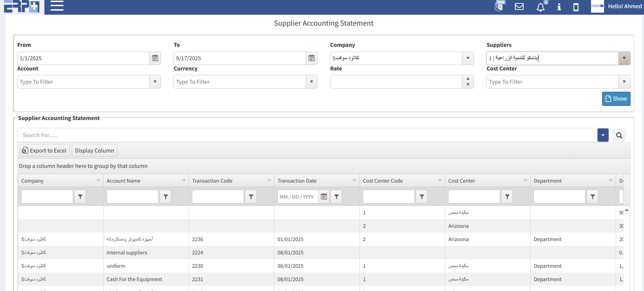Click the magnifier search button
Screen dimensions: 644x291
pos(619,135)
